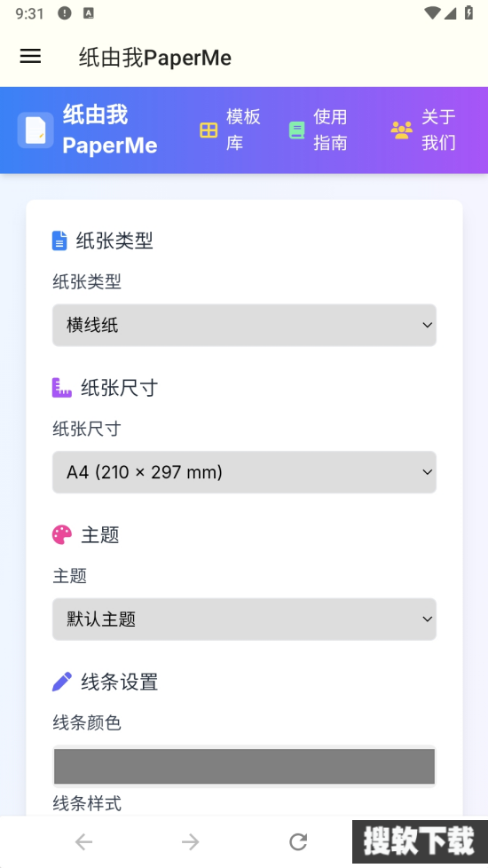
Task: Tap the forward arrow in bottom bar
Action: pos(191,842)
